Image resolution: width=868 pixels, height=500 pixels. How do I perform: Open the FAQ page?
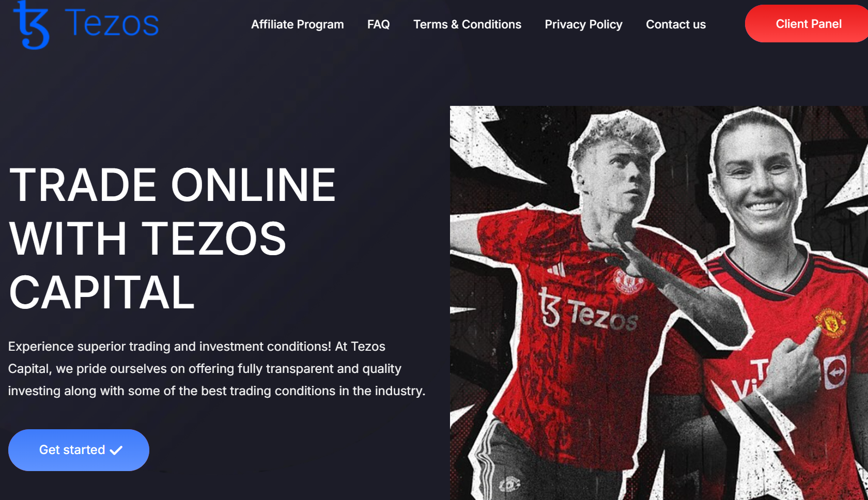(x=379, y=24)
